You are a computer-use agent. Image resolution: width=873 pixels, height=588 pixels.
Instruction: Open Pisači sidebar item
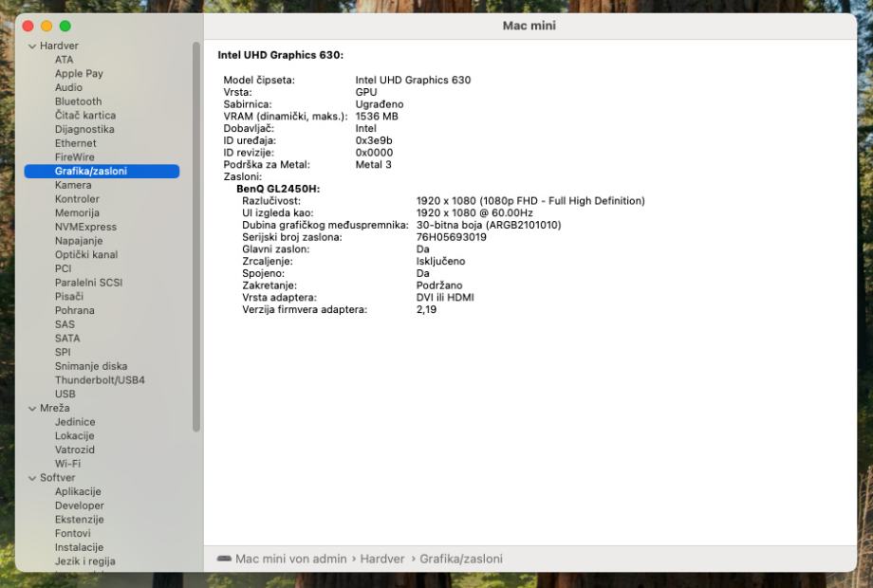69,297
